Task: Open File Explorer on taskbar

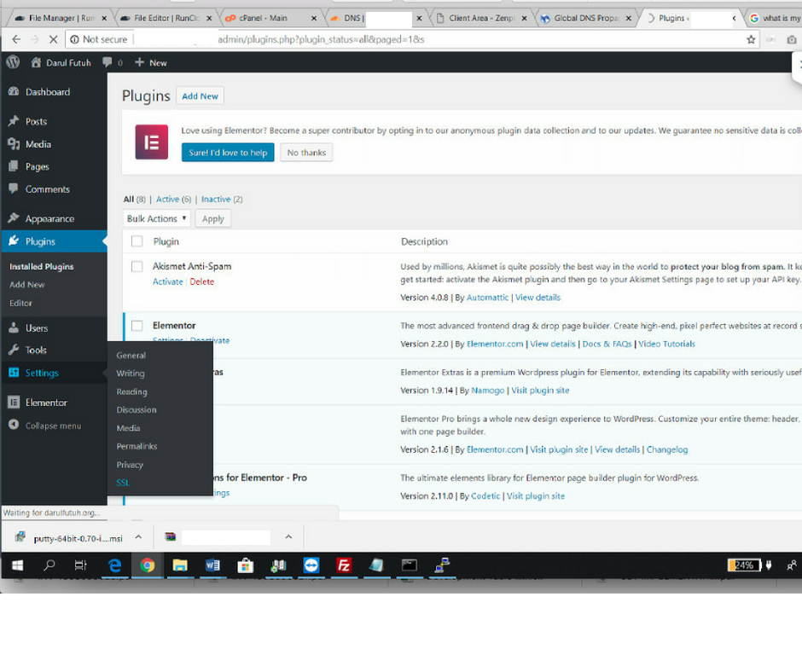Action: 180,565
